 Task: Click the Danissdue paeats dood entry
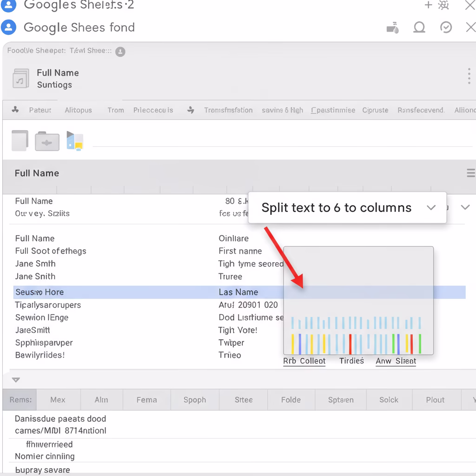coord(60,419)
